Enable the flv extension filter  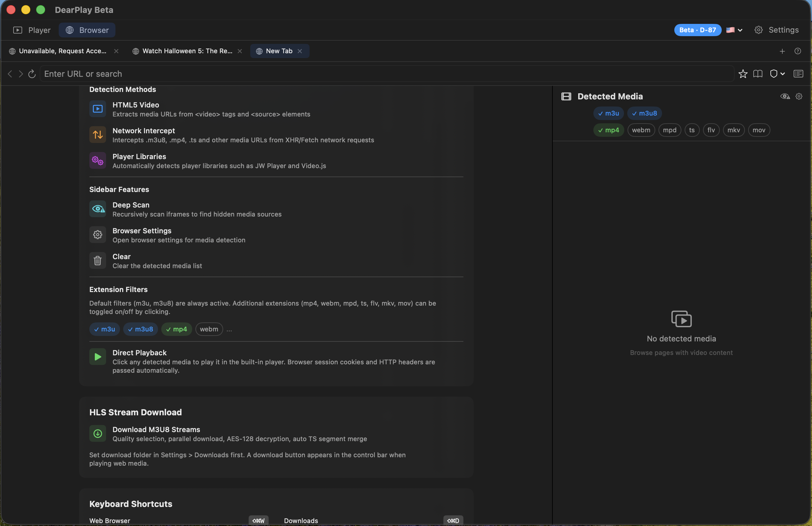(x=711, y=130)
